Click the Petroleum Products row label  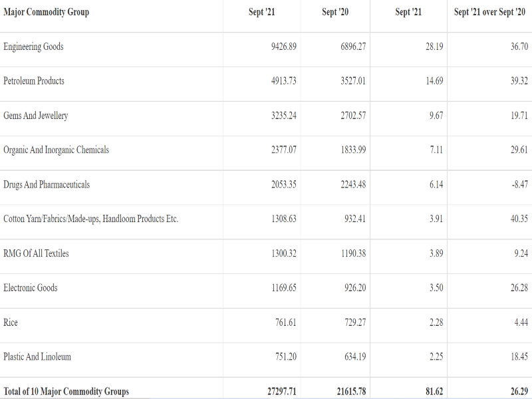point(34,81)
